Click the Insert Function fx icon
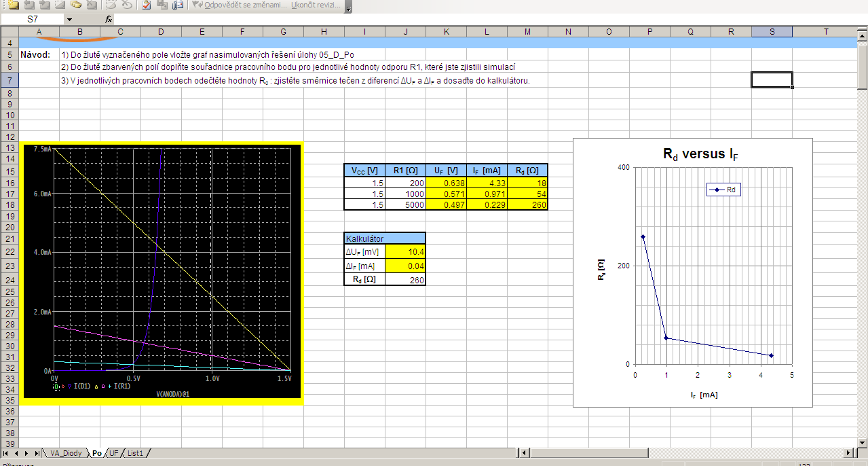Viewport: 868px width, 466px height. [109, 19]
